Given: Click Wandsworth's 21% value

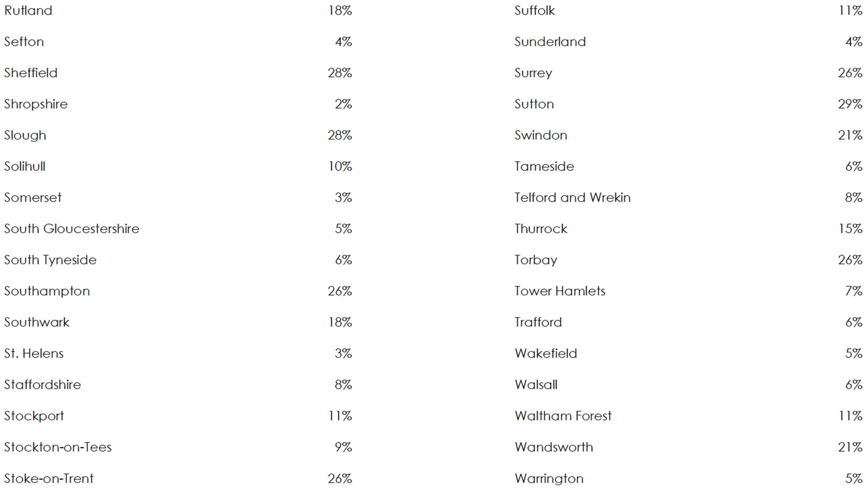Looking at the screenshot, I should (850, 447).
